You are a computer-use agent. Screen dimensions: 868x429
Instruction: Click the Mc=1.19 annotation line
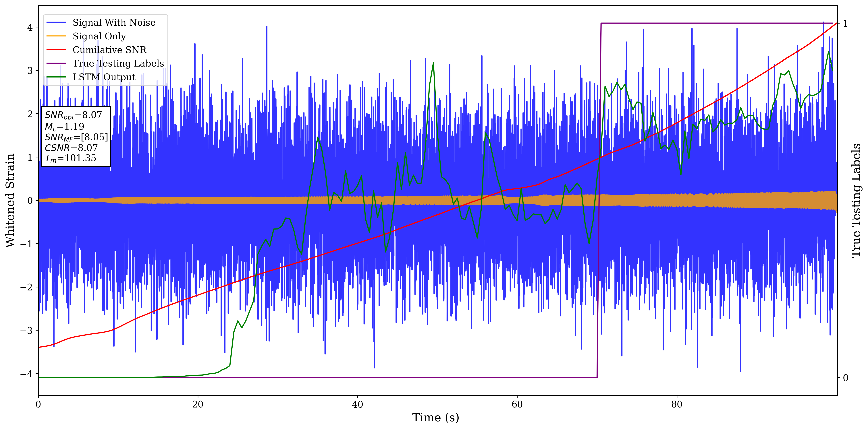pos(64,127)
